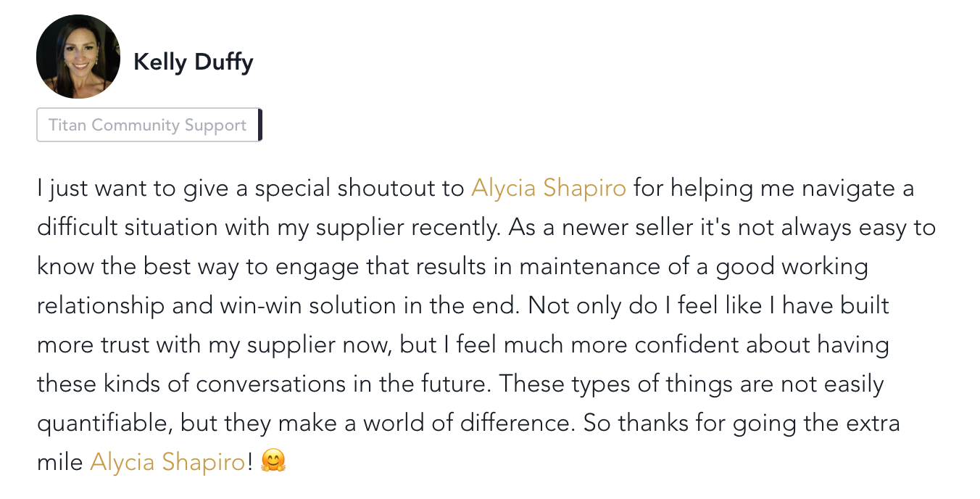
Task: Open the Kelly Duffy author name
Action: click(194, 62)
